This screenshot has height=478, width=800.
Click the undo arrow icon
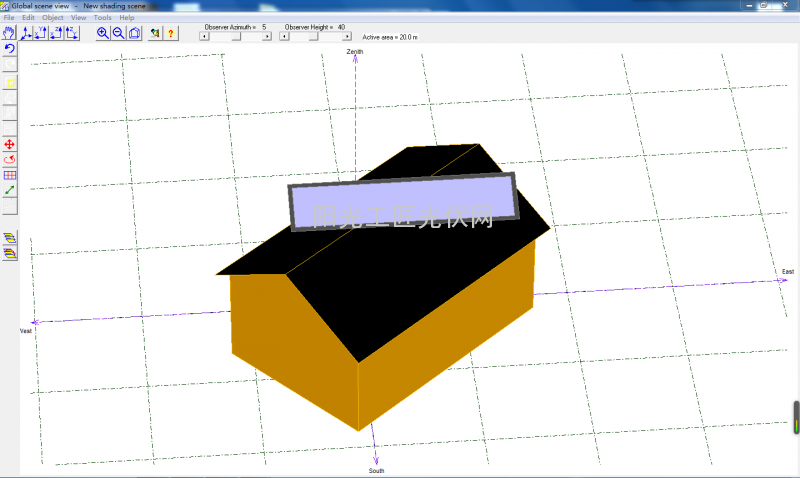[10, 49]
